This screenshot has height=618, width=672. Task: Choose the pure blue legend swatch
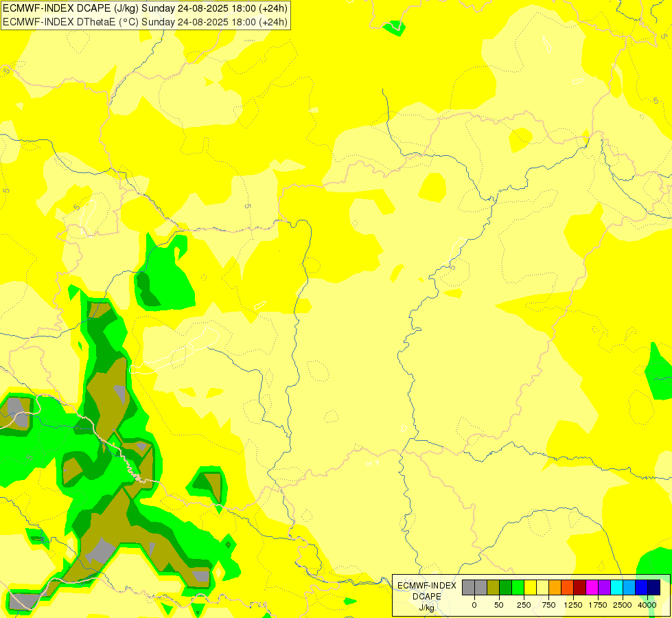[642, 588]
